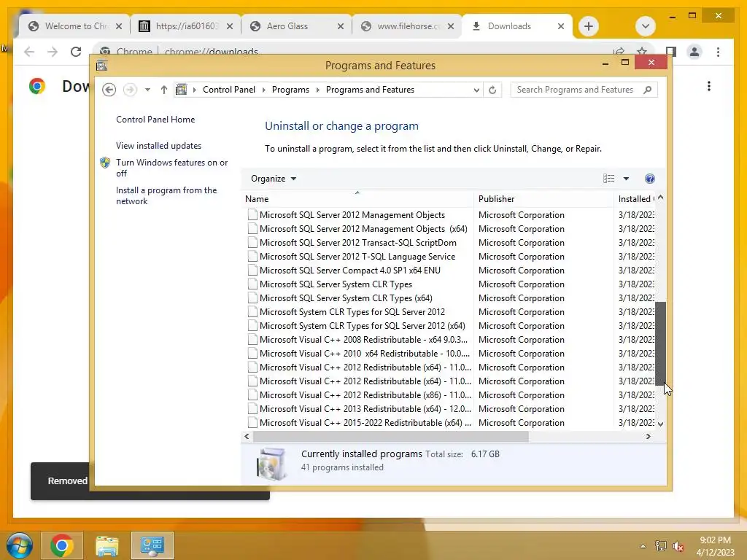Expand the chevron after Control Panel in the breadcrumb
Image resolution: width=747 pixels, height=560 pixels.
point(264,90)
